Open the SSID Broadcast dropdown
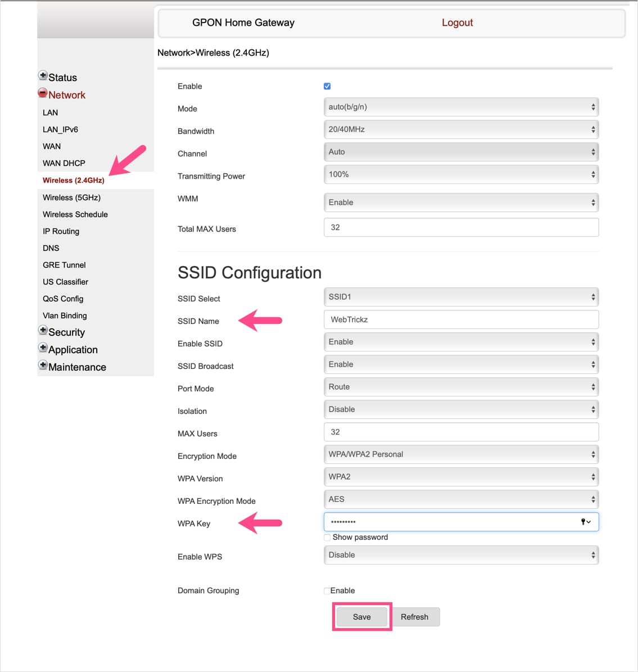The width and height of the screenshot is (638, 672). point(461,364)
